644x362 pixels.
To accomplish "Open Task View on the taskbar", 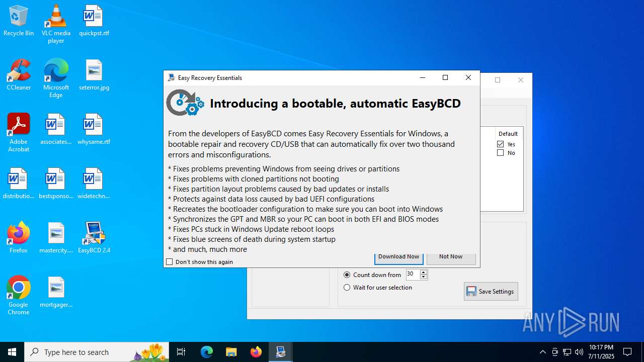I will [181, 352].
